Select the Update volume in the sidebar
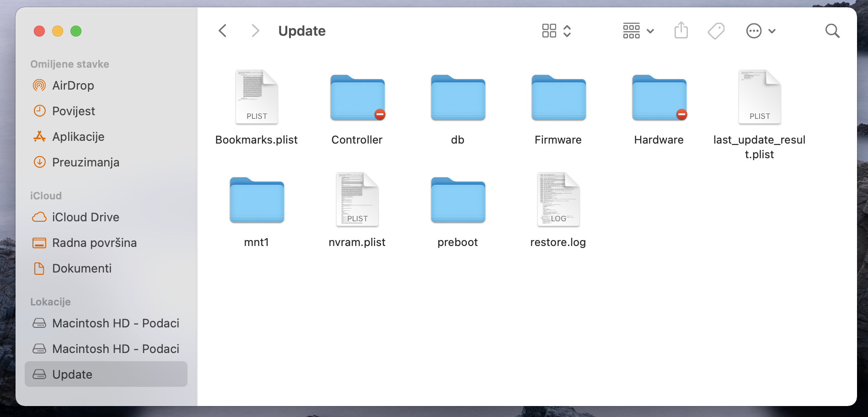 pyautogui.click(x=106, y=374)
